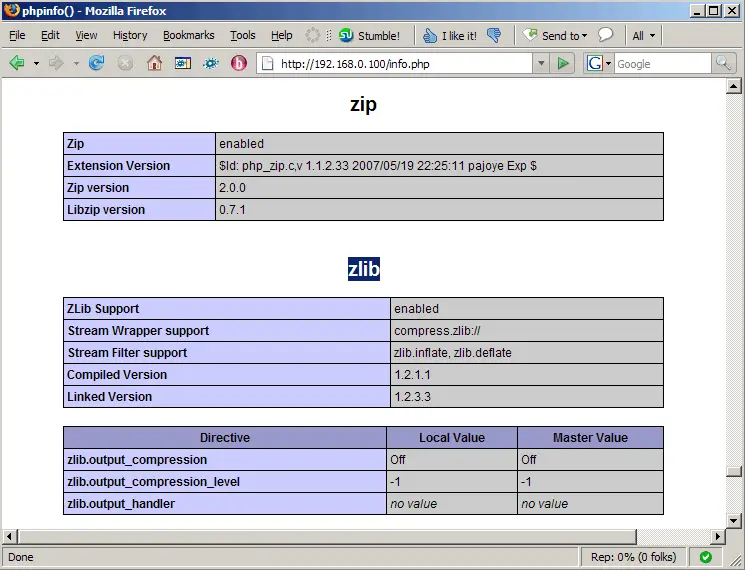Image resolution: width=745 pixels, height=570 pixels.
Task: Open the View menu
Action: click(86, 35)
